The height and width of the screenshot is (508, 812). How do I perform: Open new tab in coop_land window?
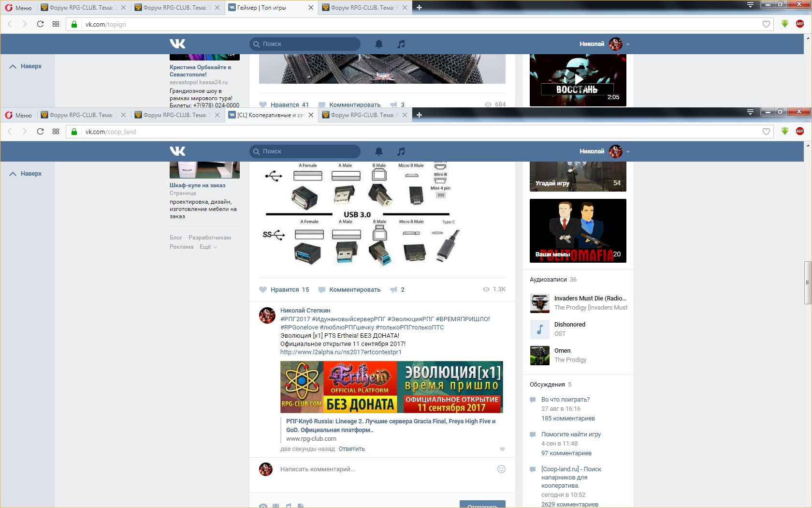pyautogui.click(x=419, y=115)
